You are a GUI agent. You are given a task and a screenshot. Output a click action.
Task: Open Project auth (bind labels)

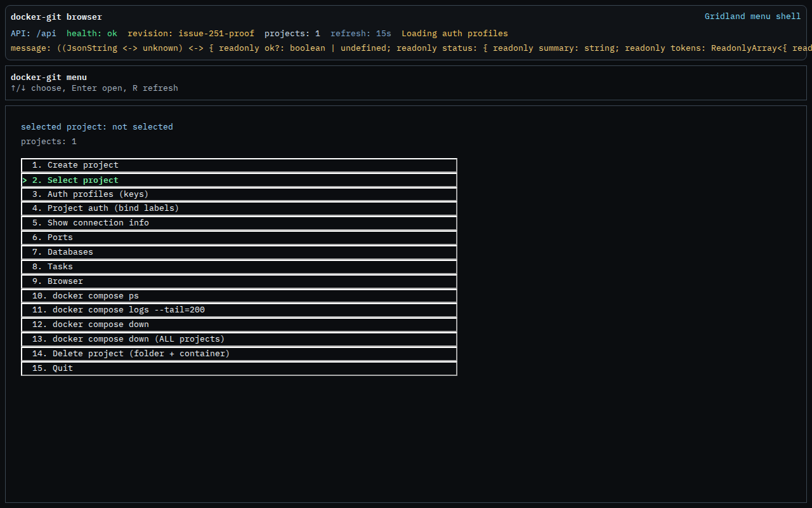pyautogui.click(x=239, y=208)
